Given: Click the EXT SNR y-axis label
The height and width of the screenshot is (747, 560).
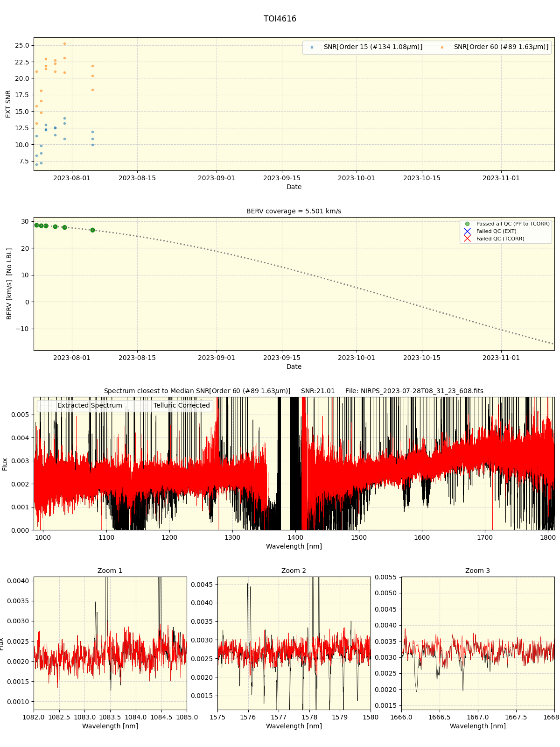Looking at the screenshot, I should pos(8,104).
